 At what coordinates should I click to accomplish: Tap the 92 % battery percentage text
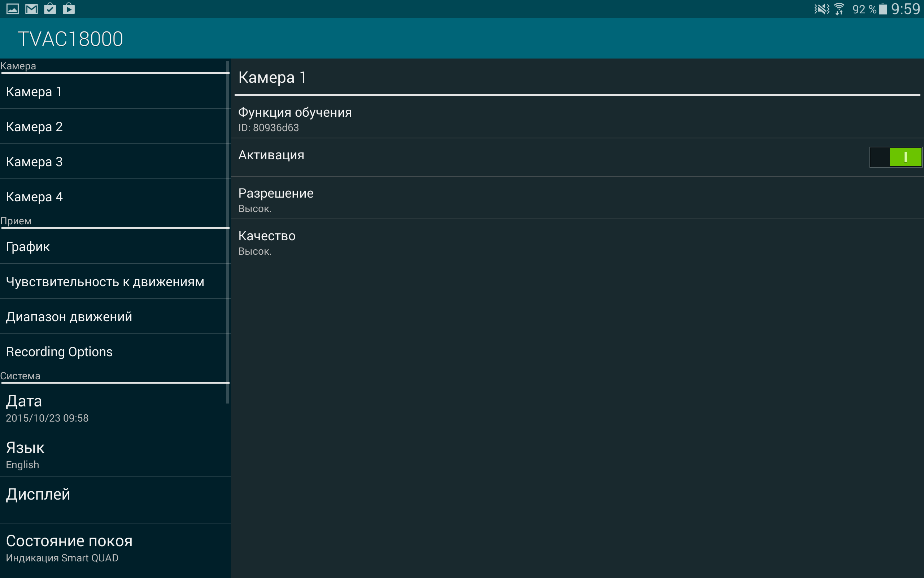[864, 9]
